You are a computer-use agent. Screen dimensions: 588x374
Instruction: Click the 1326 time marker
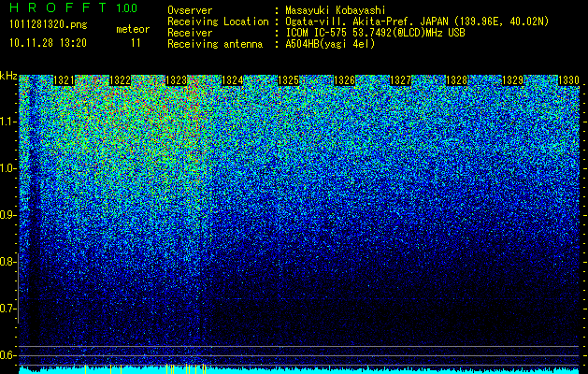344,80
